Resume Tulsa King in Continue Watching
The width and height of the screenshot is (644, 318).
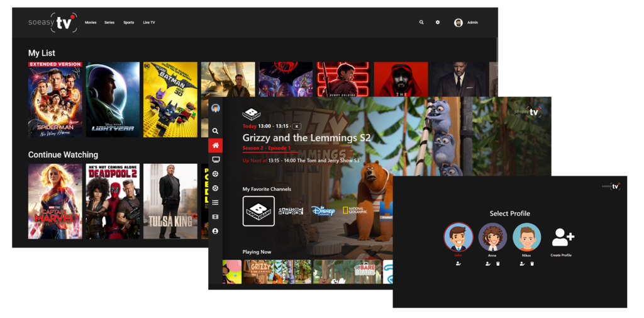point(170,202)
